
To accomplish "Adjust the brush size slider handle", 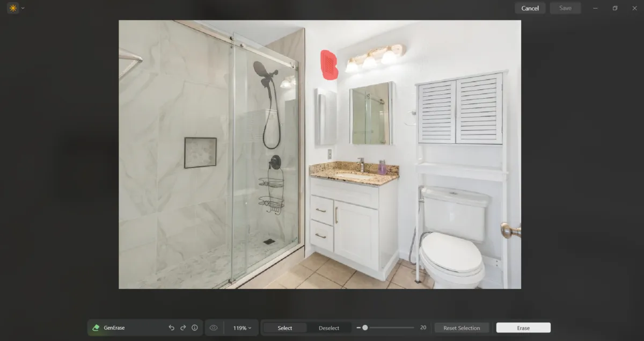I will point(367,327).
